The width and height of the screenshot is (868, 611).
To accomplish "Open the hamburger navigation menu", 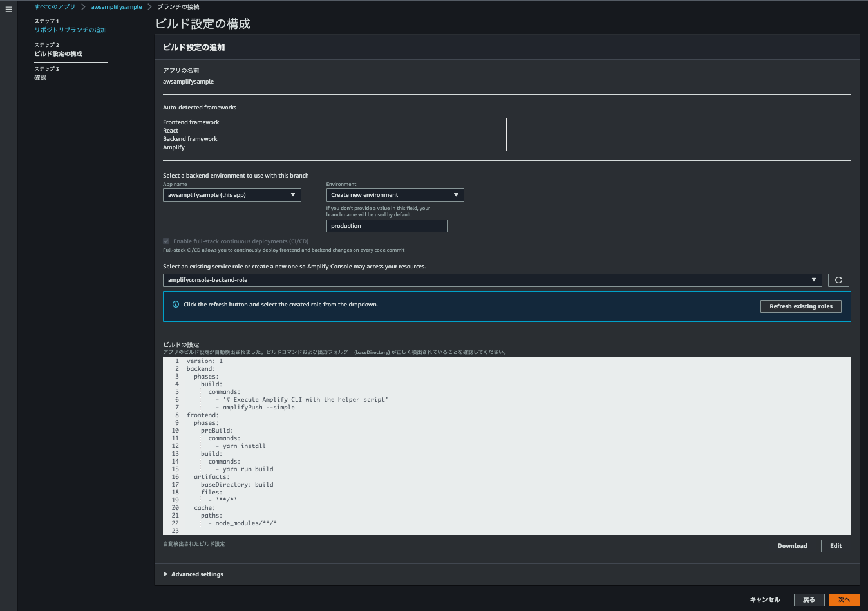I will pyautogui.click(x=8, y=10).
